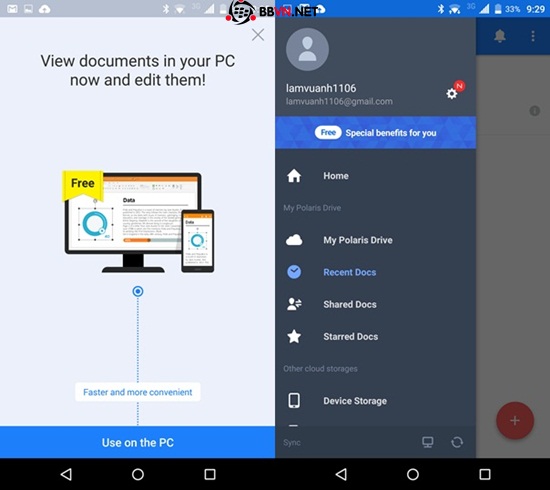Select the monitor and phone Free illustration
This screenshot has height=490, width=550.
click(x=138, y=222)
